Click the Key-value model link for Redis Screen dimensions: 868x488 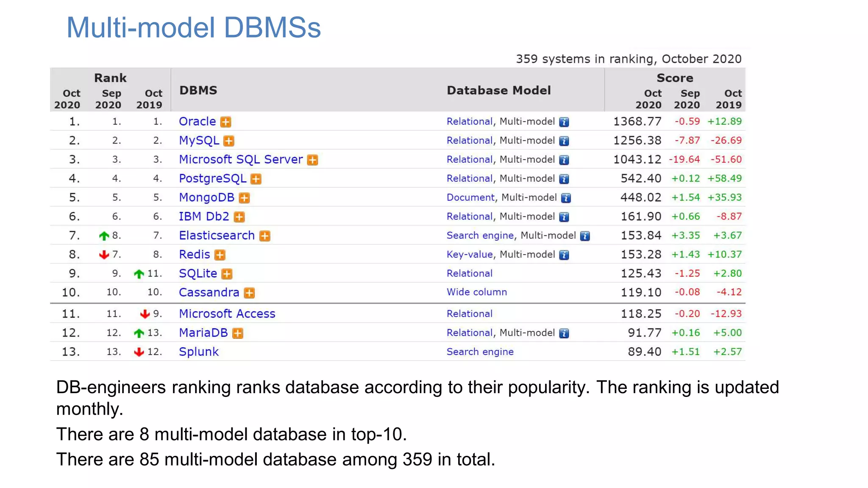pos(469,254)
